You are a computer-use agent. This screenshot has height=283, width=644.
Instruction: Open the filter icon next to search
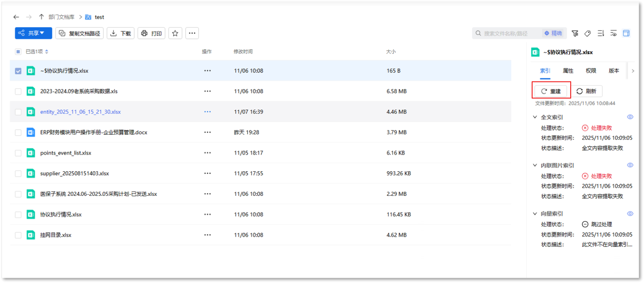point(575,33)
